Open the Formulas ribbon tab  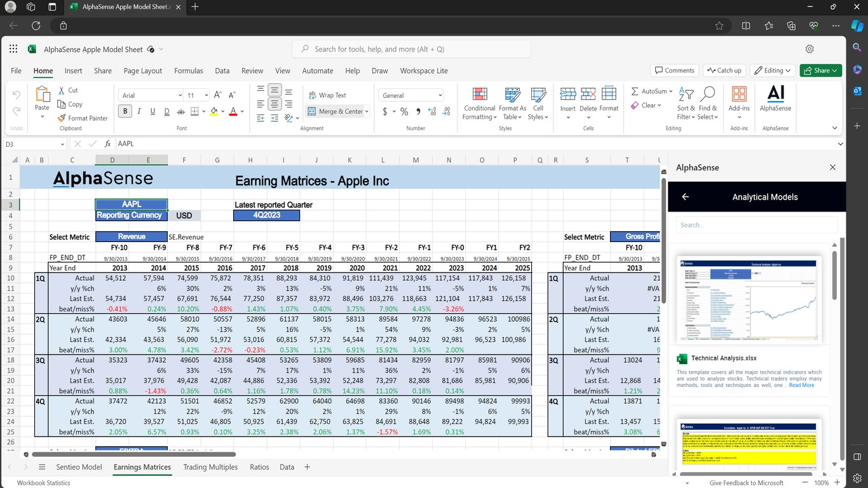pos(189,71)
